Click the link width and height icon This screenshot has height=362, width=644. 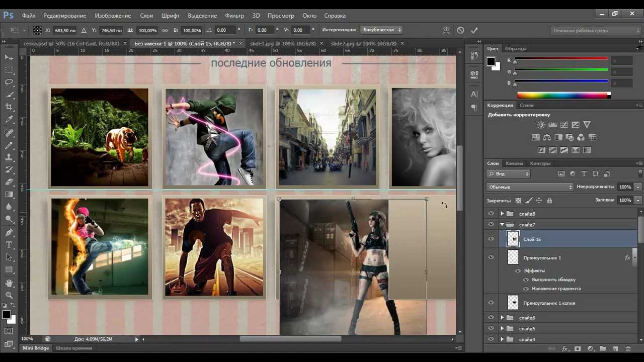coord(165,30)
